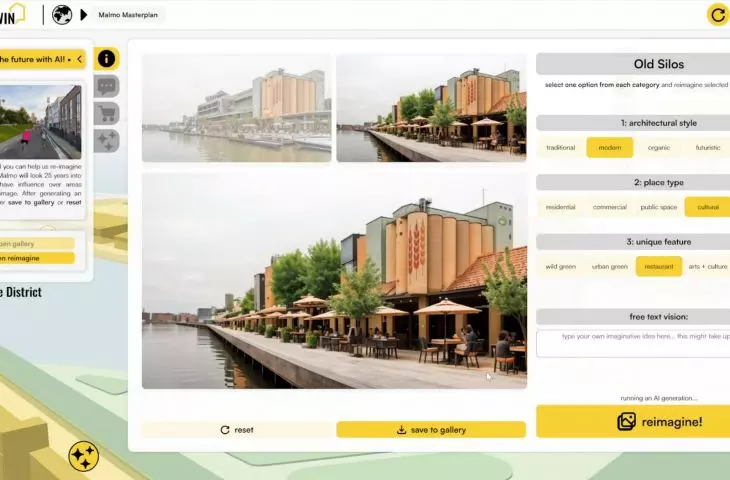Click the open reimagine button
Screen dimensions: 730x480
point(37,258)
